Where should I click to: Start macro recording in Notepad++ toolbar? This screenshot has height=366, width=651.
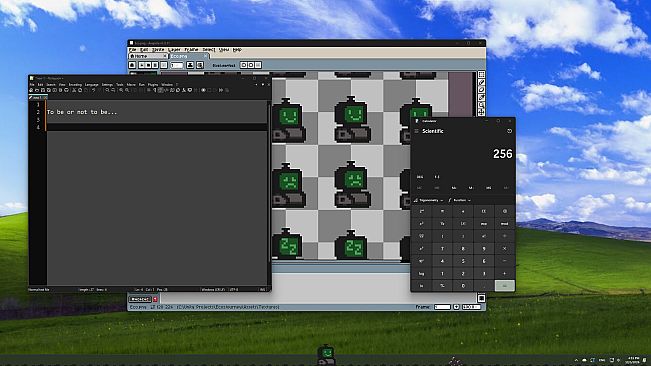[x=203, y=90]
